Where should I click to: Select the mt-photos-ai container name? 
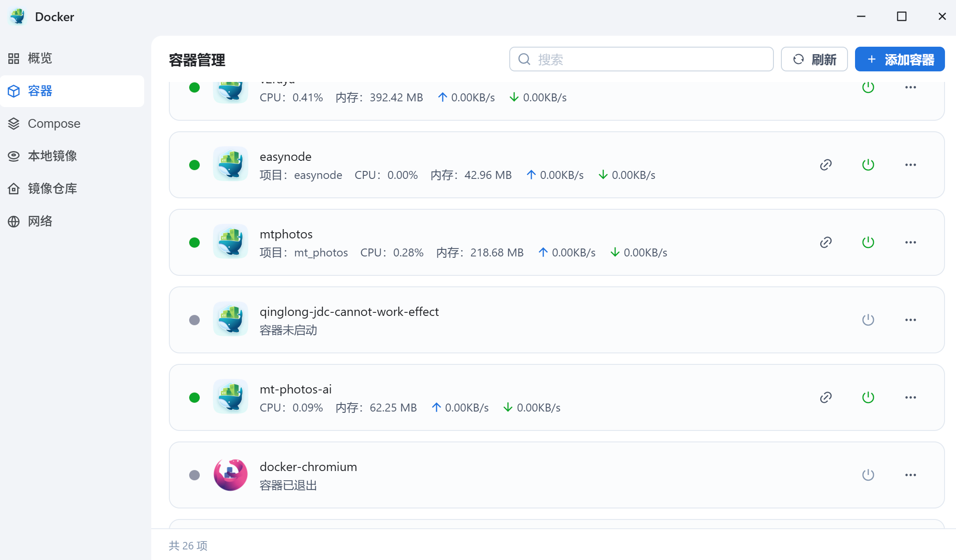pos(295,389)
